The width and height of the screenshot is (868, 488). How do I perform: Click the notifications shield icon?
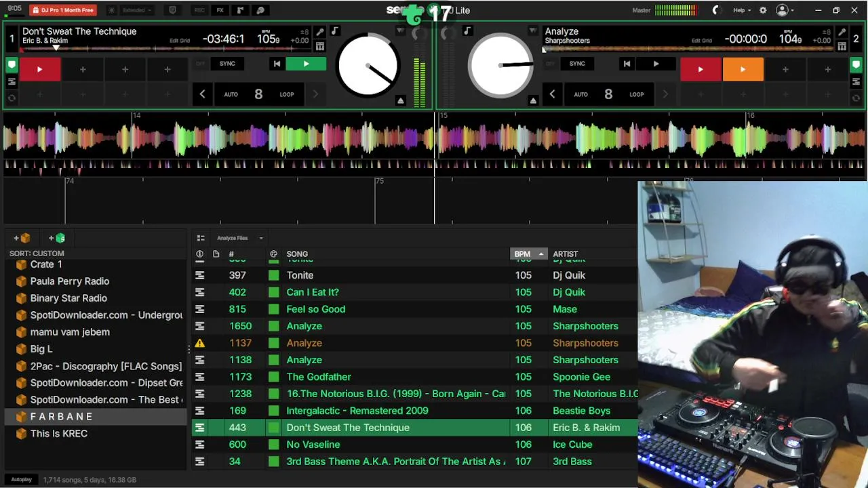click(172, 10)
